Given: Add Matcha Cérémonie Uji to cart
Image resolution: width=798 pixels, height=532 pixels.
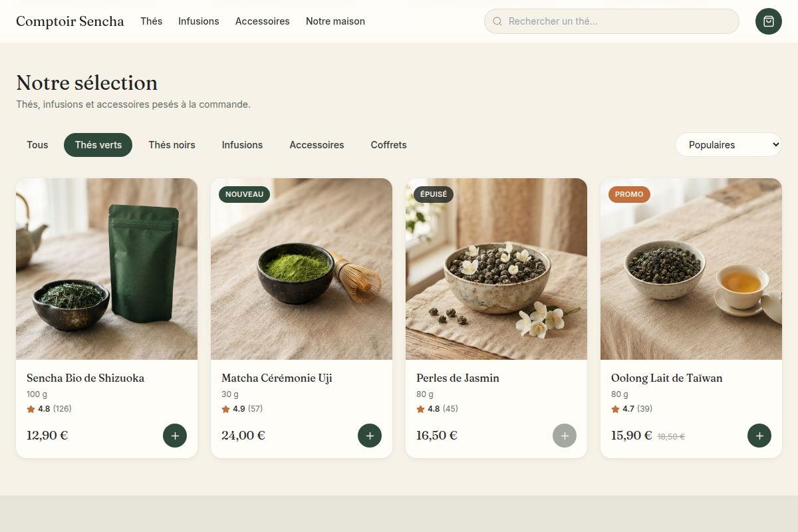Looking at the screenshot, I should click(x=370, y=436).
